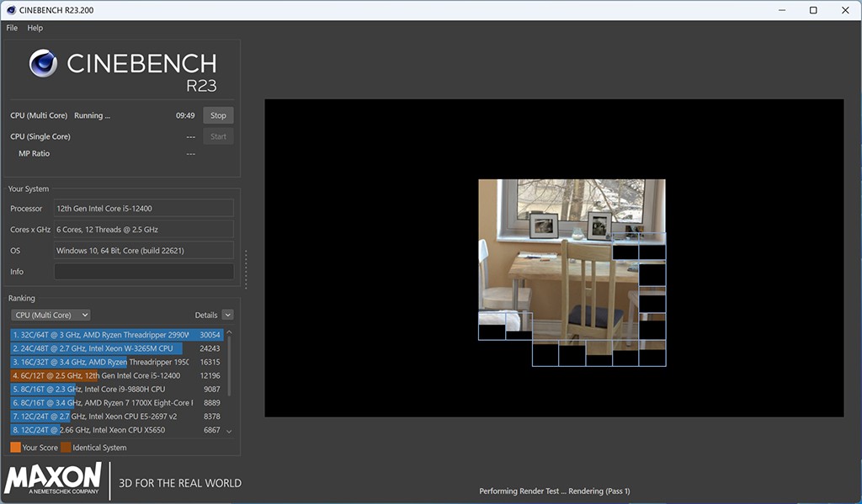Open the CPU (Multi Core) ranking dropdown

[51, 315]
